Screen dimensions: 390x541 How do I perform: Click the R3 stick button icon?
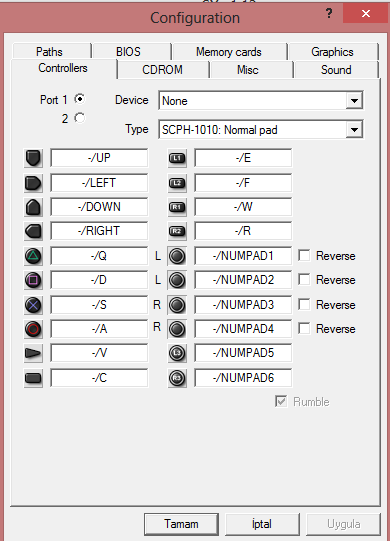click(x=177, y=378)
